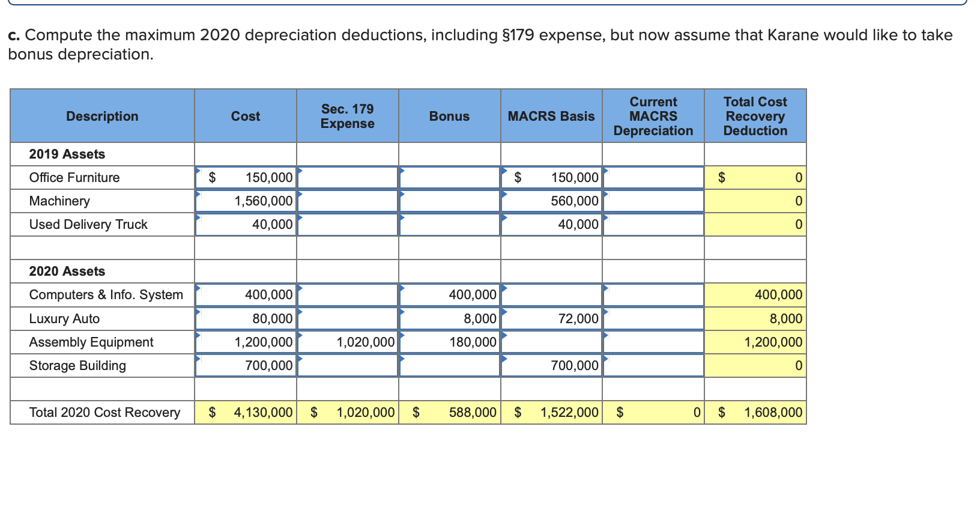Click the MACRS Basis column header
The image size is (980, 519).
pyautogui.click(x=552, y=116)
